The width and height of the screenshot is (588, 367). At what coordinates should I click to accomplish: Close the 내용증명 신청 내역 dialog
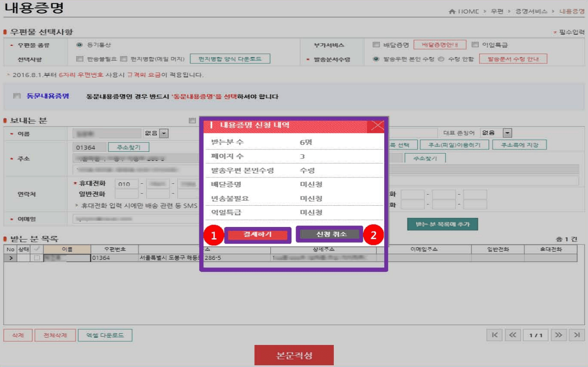377,126
